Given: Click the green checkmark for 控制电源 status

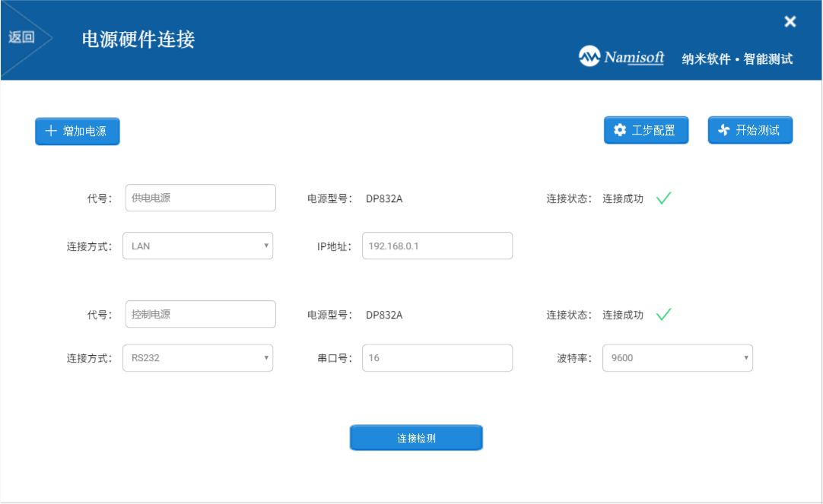Looking at the screenshot, I should tap(664, 315).
